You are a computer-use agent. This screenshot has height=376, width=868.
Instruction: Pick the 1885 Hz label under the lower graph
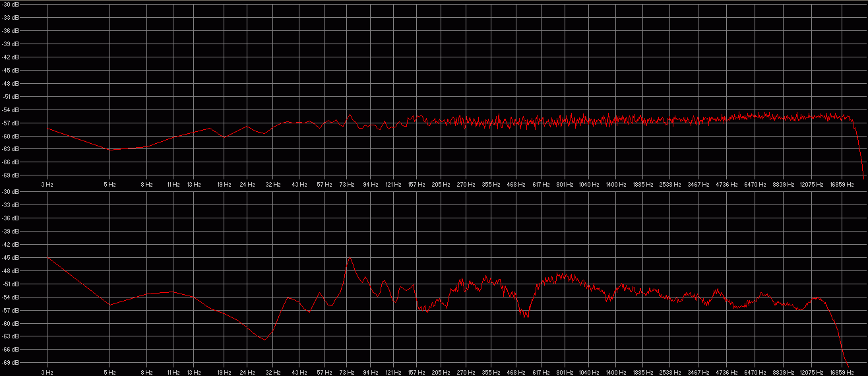tap(643, 372)
